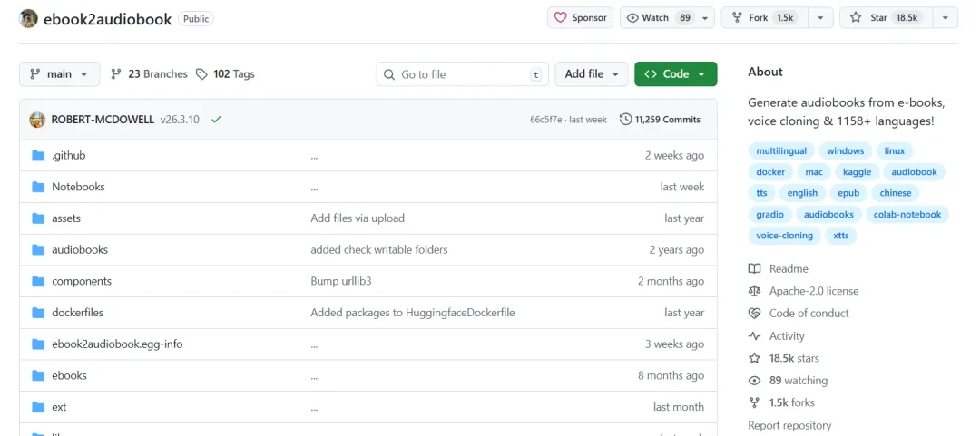Image resolution: width=980 pixels, height=436 pixels.
Task: Click the folder icon beside ext
Action: [x=39, y=407]
